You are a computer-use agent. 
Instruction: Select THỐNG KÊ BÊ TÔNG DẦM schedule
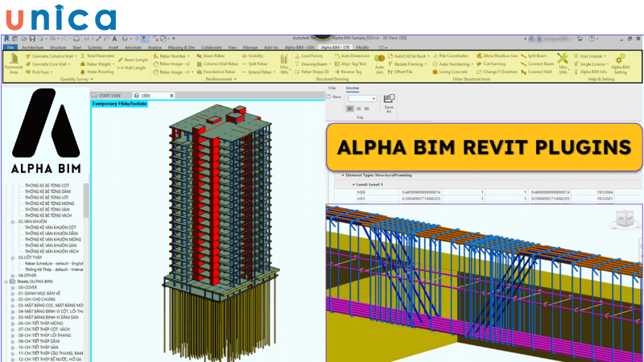(47, 191)
